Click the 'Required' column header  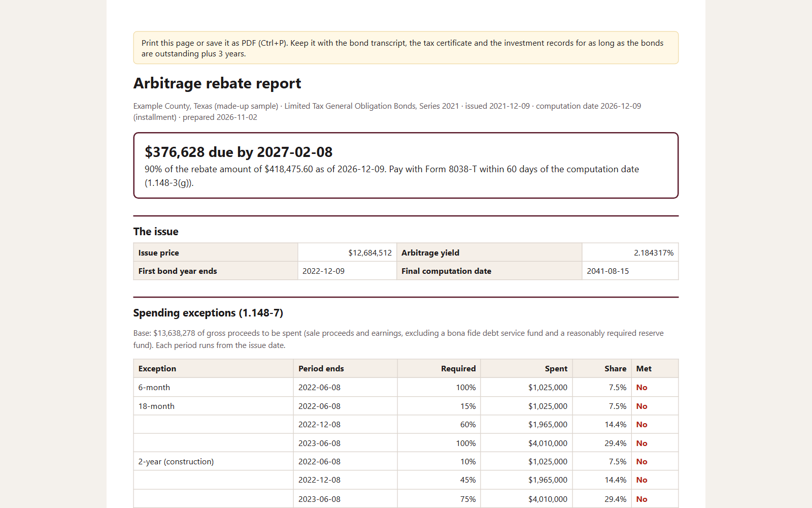point(439,368)
